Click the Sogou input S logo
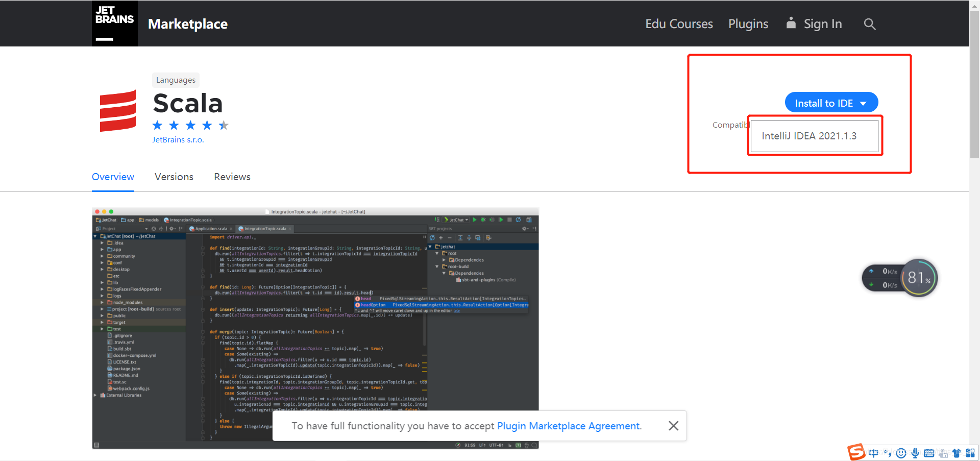The height and width of the screenshot is (461, 980). 856,452
